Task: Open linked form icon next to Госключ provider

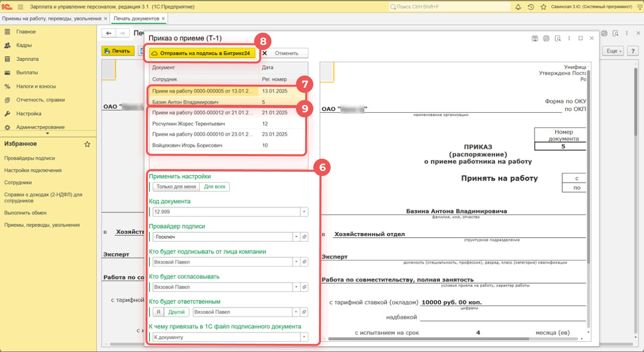Action: coord(304,237)
